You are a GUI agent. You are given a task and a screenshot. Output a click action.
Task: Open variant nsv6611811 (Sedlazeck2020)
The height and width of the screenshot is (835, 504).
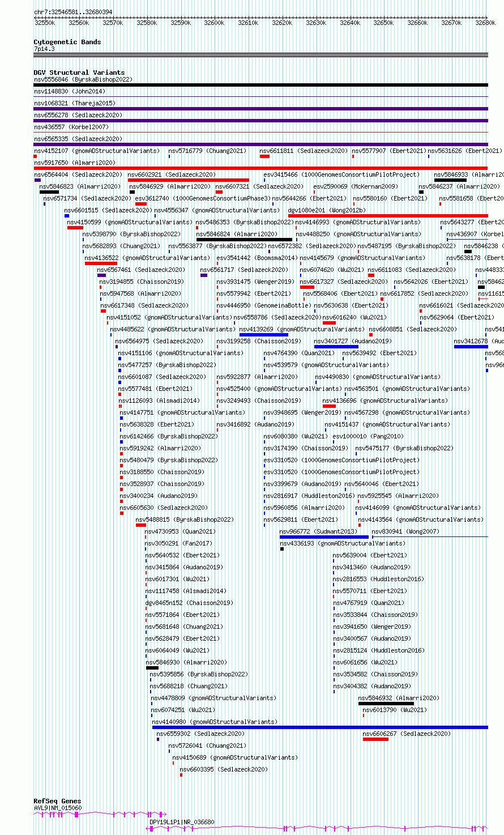304,151
